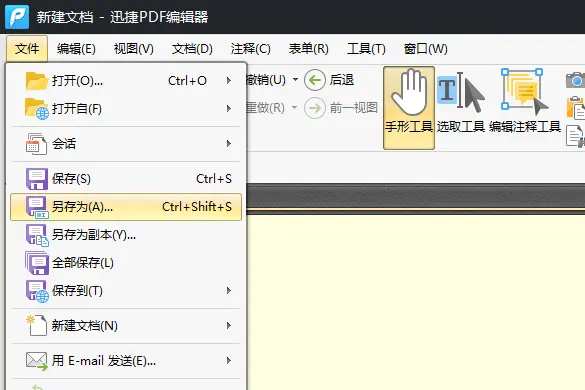Click the 迅捷PDF编辑器 app logo icon
The image size is (585, 390).
(17, 17)
